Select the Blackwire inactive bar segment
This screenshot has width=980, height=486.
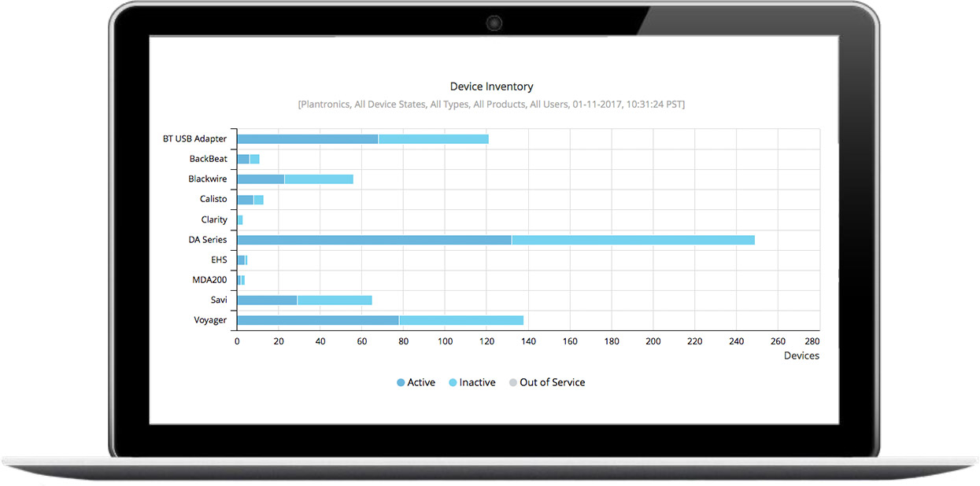(319, 179)
